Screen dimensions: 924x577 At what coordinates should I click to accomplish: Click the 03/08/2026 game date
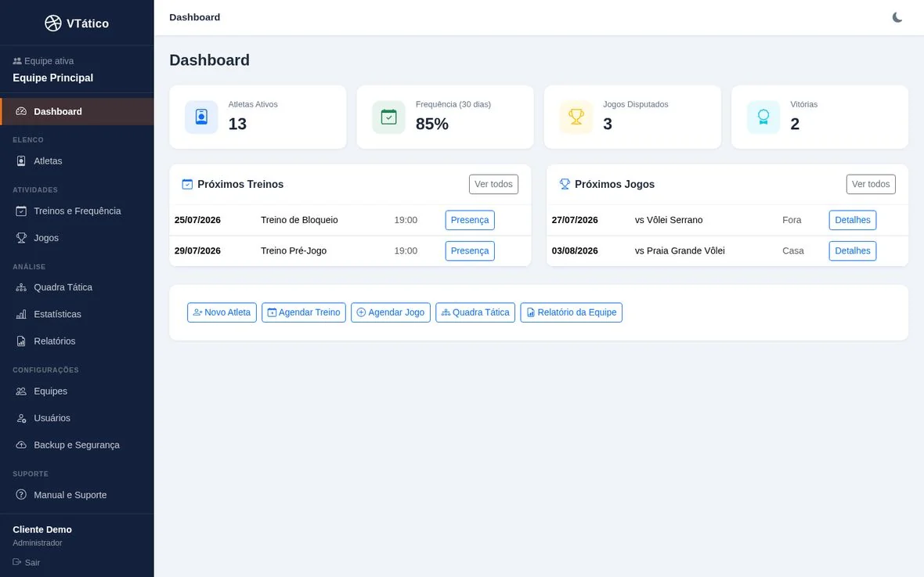[x=575, y=251]
